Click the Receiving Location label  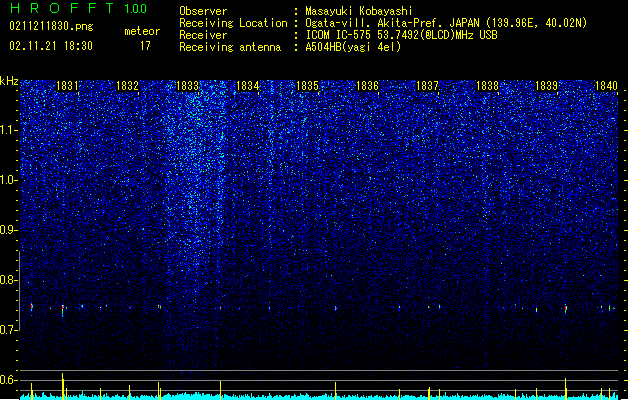click(x=233, y=23)
